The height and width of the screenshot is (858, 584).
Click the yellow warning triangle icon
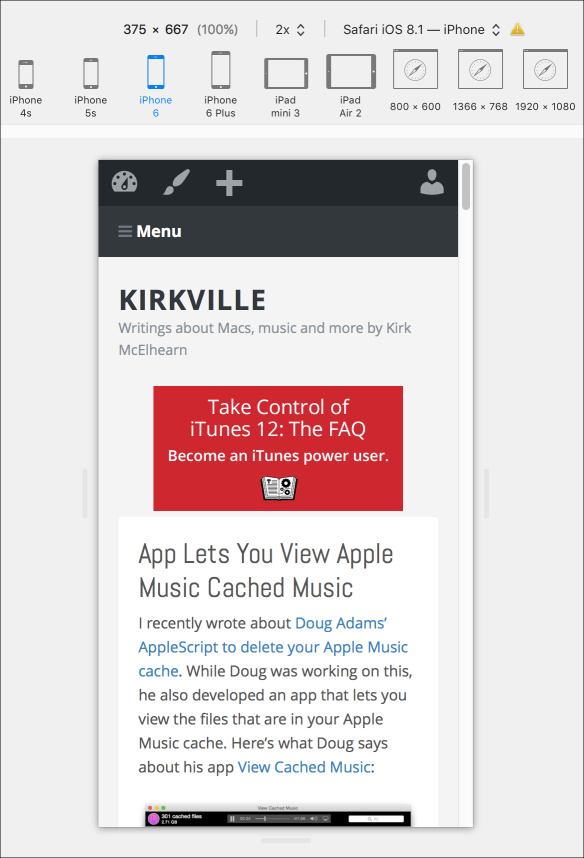coord(517,30)
